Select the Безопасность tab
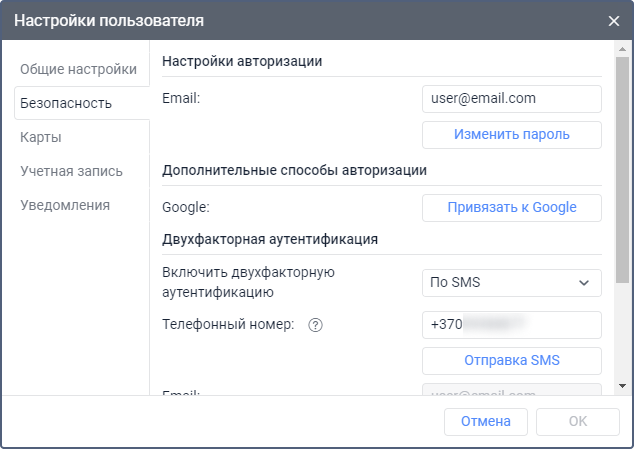The width and height of the screenshot is (634, 449). click(x=66, y=103)
